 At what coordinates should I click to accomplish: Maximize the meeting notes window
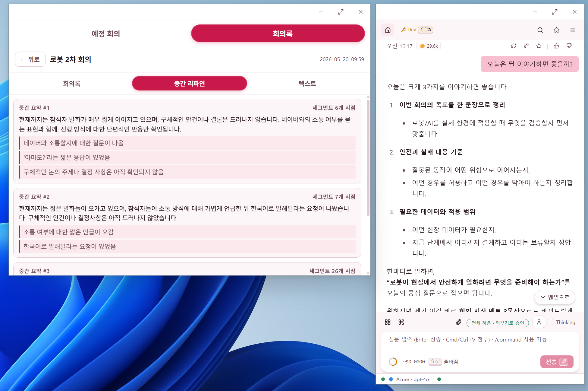point(341,12)
